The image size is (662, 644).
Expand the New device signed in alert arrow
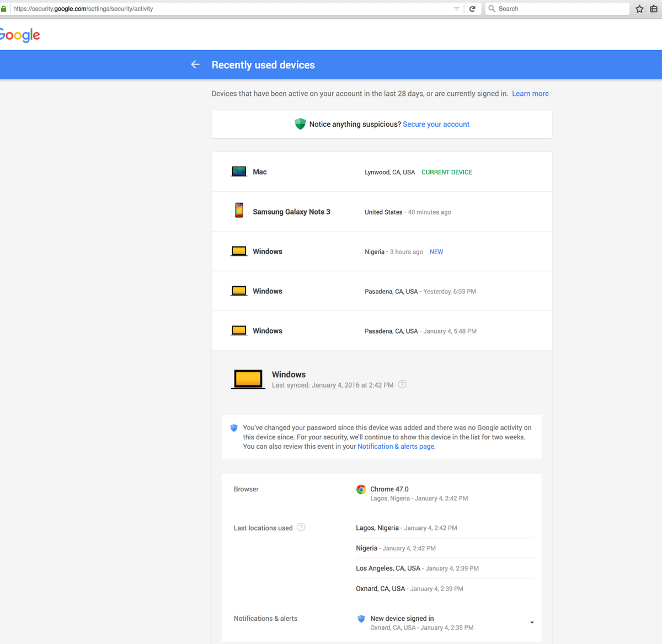tap(532, 622)
